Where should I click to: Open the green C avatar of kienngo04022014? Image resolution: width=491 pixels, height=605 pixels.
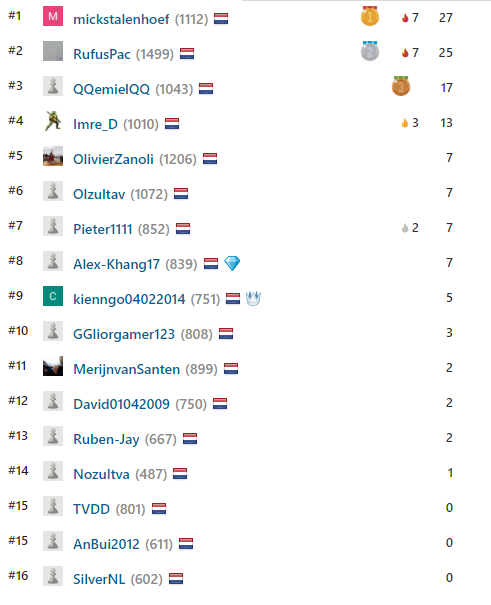tap(53, 296)
